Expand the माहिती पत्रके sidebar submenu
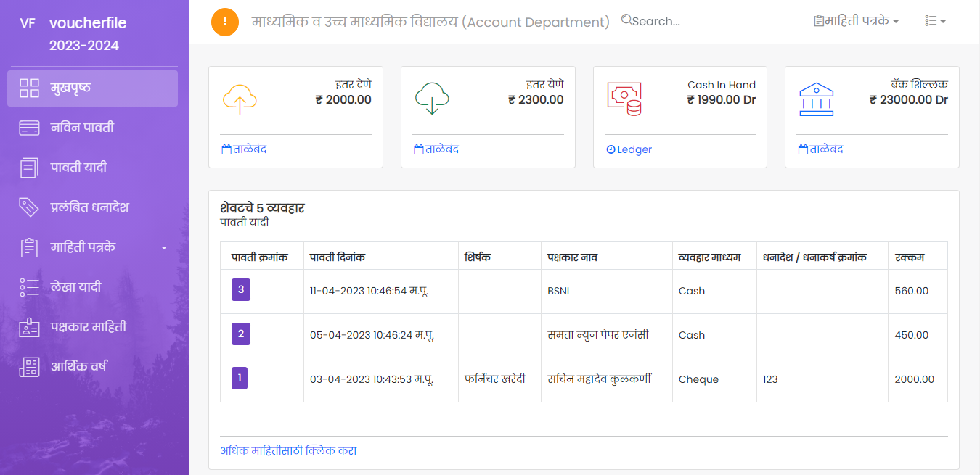 tap(92, 247)
